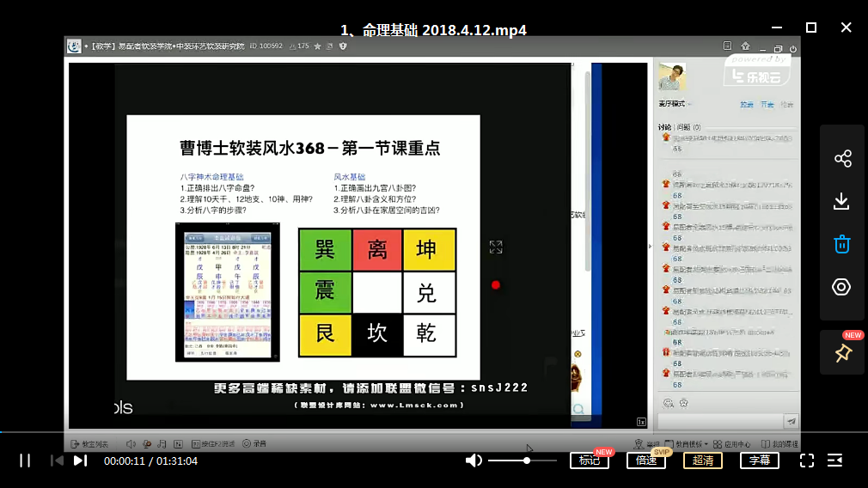The image size is (868, 488).
Task: Mute the volume speaker icon
Action: (x=474, y=461)
